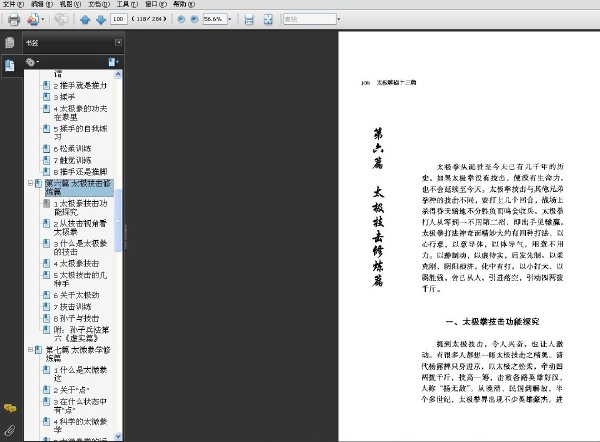Select bookmark 1 什么是太微拳这
The width and height of the screenshot is (600, 442).
click(x=80, y=373)
